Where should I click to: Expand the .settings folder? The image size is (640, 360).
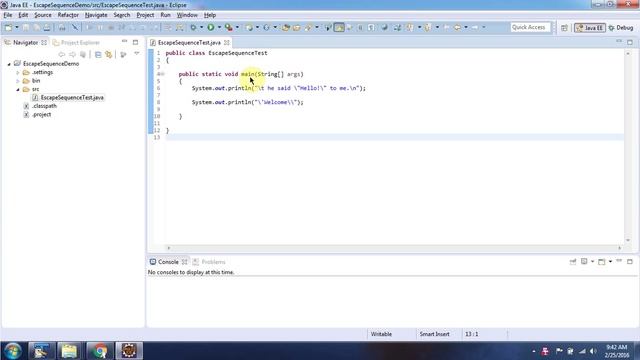(18, 73)
